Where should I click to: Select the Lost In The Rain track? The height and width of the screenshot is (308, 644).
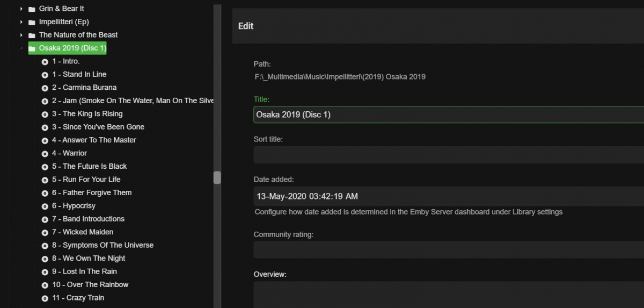coord(90,271)
